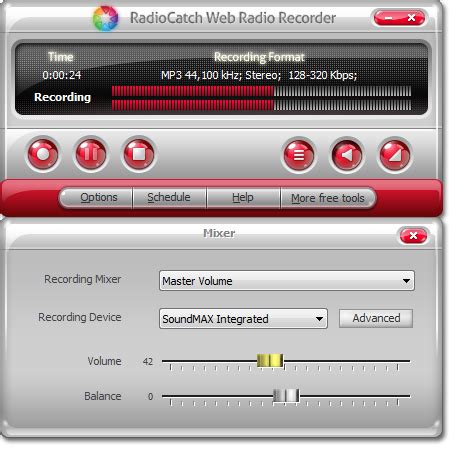Click the Recording Device label

(x=80, y=317)
